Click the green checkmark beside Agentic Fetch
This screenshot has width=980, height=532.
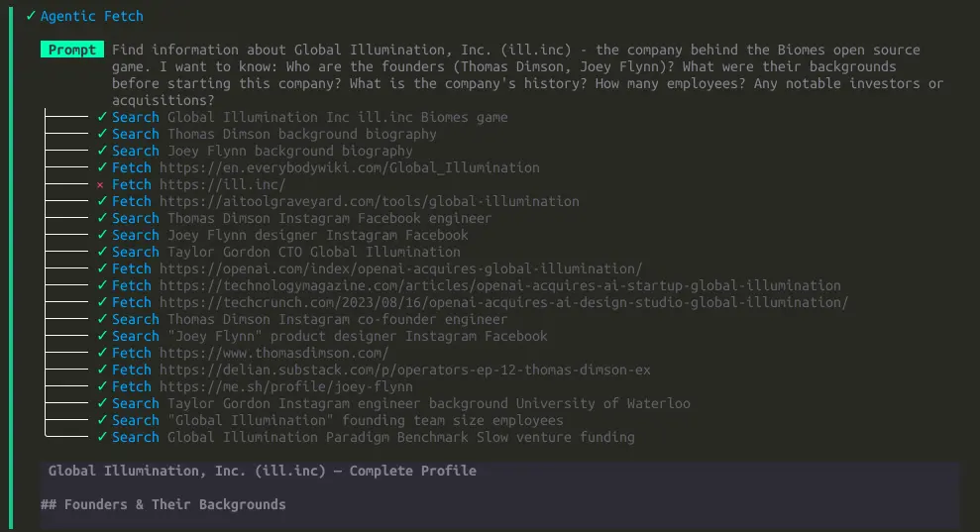(x=31, y=16)
